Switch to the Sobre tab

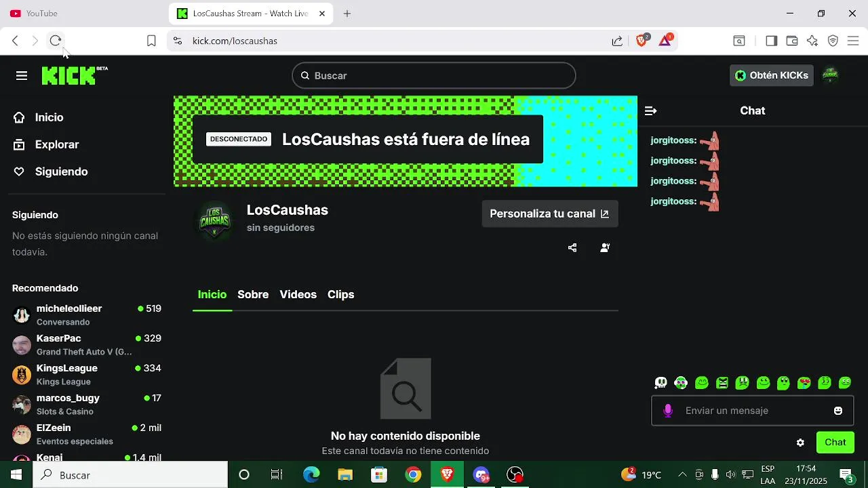[253, 294]
